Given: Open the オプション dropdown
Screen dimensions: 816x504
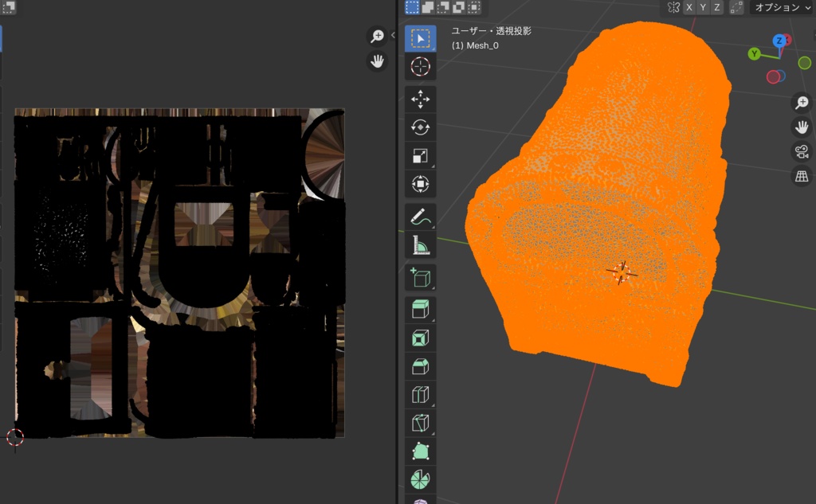Looking at the screenshot, I should click(783, 7).
